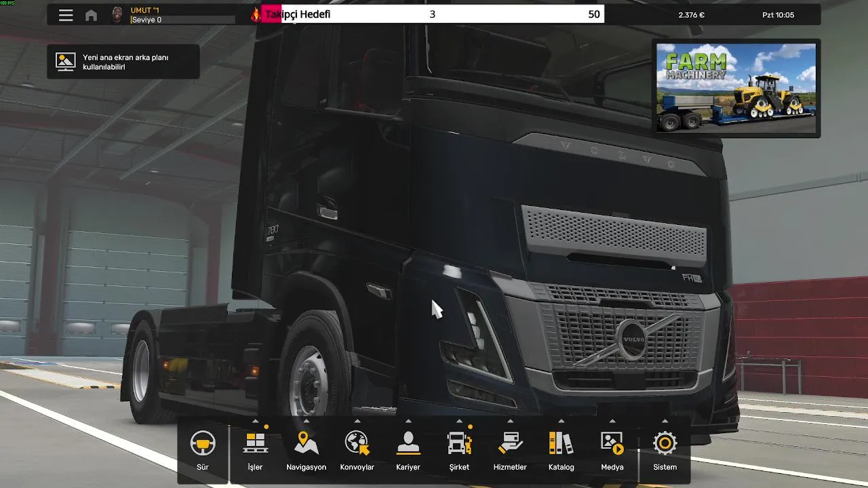Viewport: 868px width, 488px height.
Task: Expand the arrow above İşler
Action: coord(255,421)
